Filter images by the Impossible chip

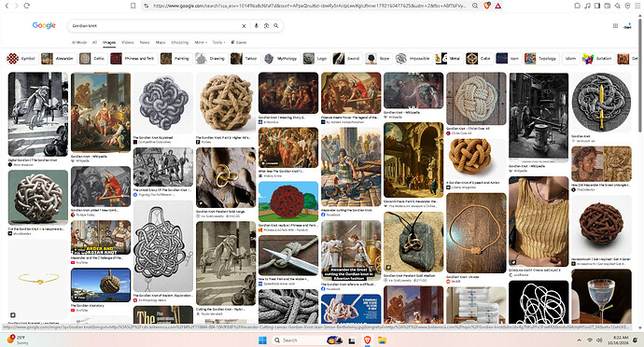tap(413, 59)
